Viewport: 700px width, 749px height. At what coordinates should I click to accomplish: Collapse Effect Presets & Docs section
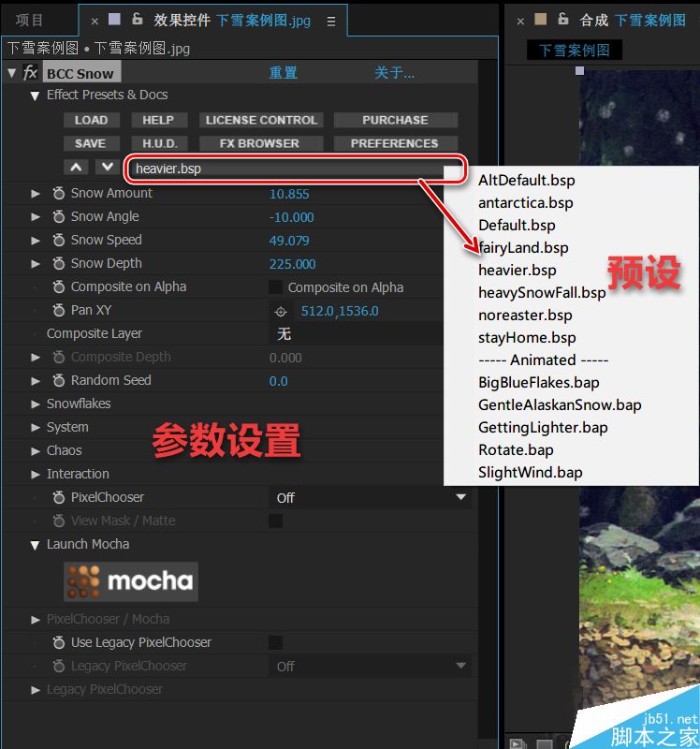(35, 95)
